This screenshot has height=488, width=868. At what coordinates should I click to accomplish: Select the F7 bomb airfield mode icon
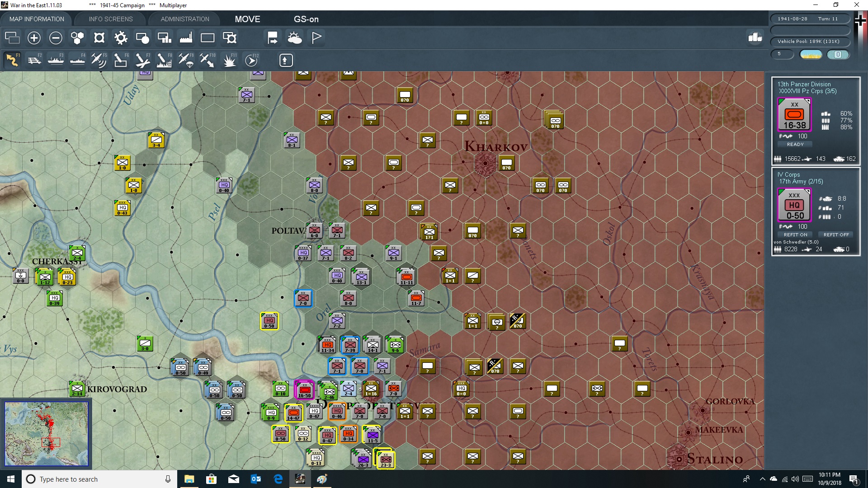click(x=142, y=60)
